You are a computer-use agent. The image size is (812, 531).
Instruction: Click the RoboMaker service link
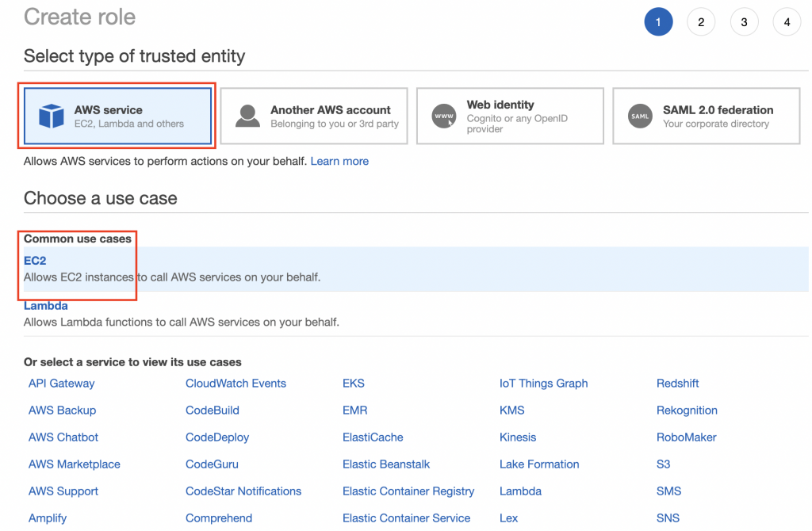pos(687,437)
